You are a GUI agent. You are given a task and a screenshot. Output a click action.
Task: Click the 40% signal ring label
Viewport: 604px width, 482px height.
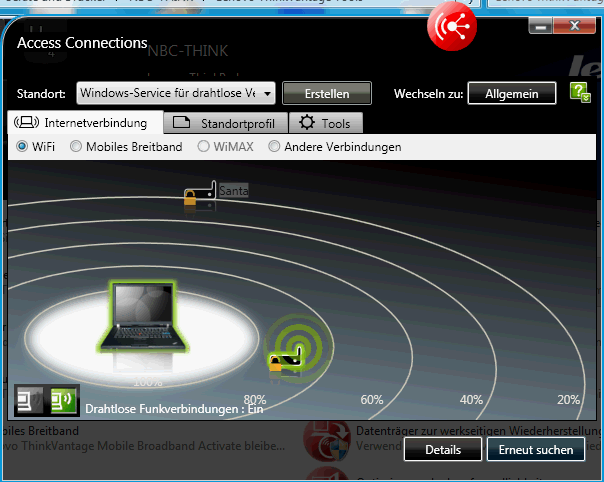471,400
